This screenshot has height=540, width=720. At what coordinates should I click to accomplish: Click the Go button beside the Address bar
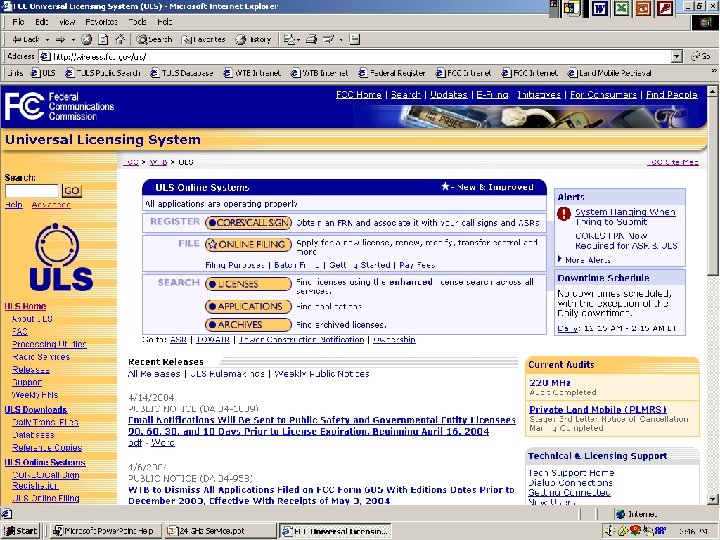click(701, 56)
